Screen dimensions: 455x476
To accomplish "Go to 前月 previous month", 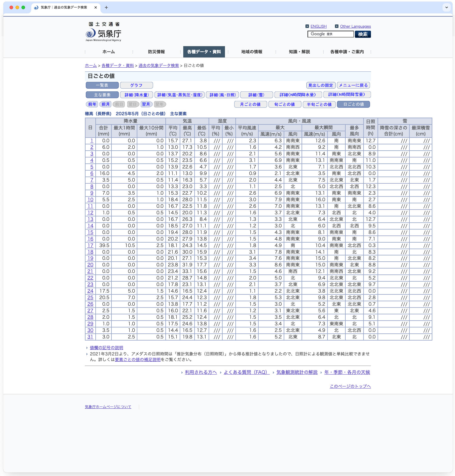I will (105, 104).
